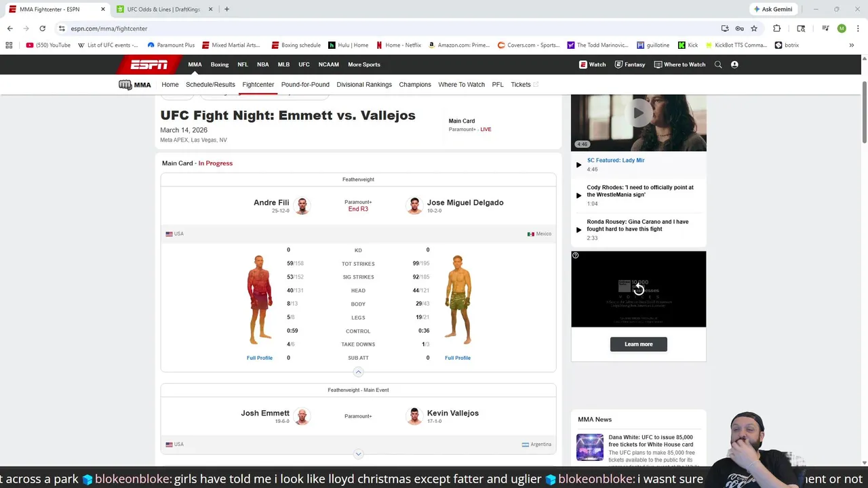Open the Boxing section in ESPN nav
868x488 pixels.
click(x=220, y=64)
